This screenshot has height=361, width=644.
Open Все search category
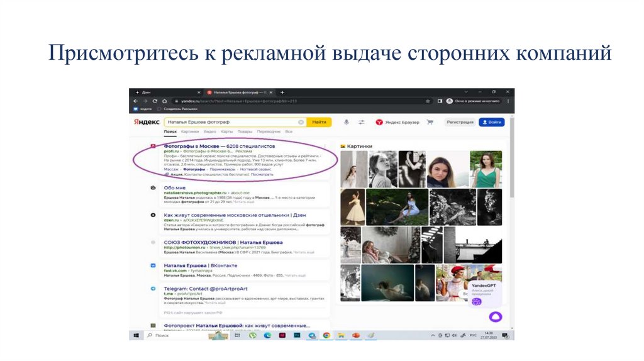pyautogui.click(x=289, y=132)
